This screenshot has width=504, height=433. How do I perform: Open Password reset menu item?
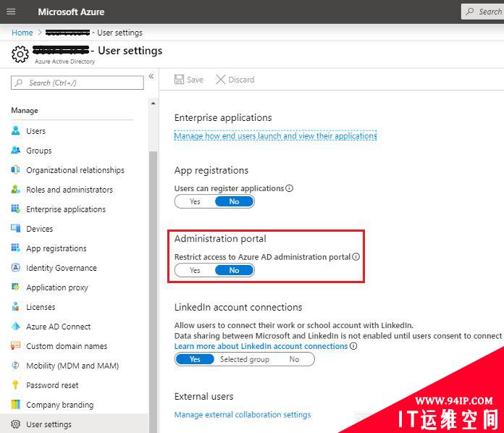[52, 385]
